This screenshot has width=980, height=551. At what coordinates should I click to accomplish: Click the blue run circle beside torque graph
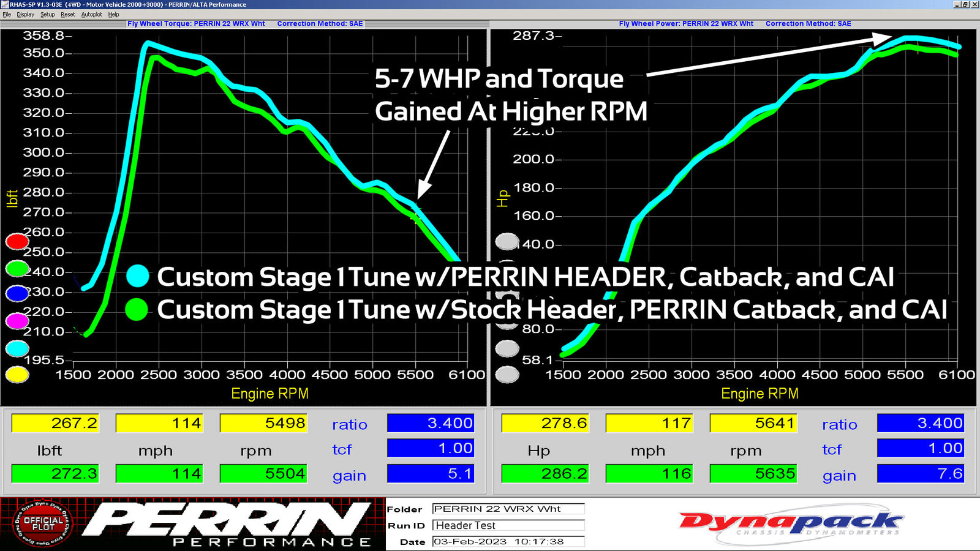coord(17,294)
